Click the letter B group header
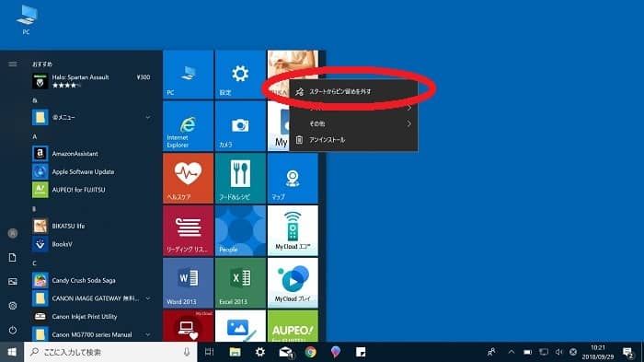644x362 pixels. (35, 209)
